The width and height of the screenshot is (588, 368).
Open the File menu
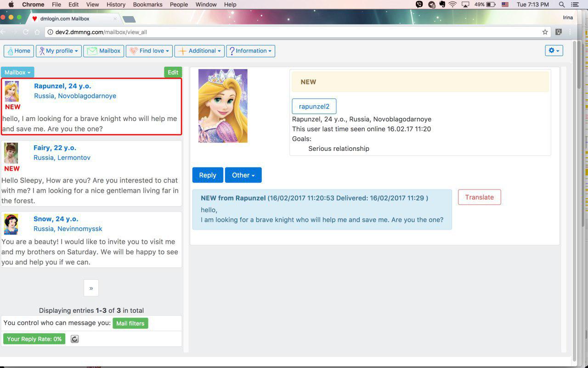tap(57, 5)
